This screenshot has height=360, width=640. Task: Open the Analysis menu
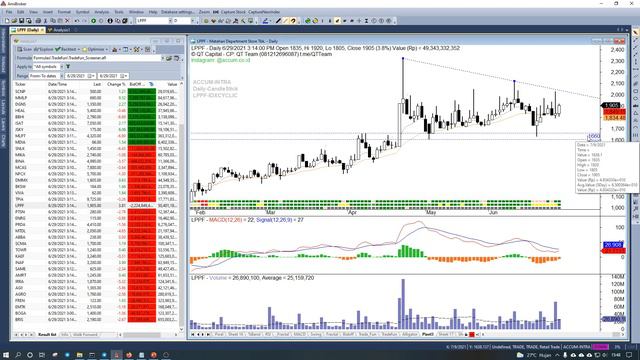point(102,12)
